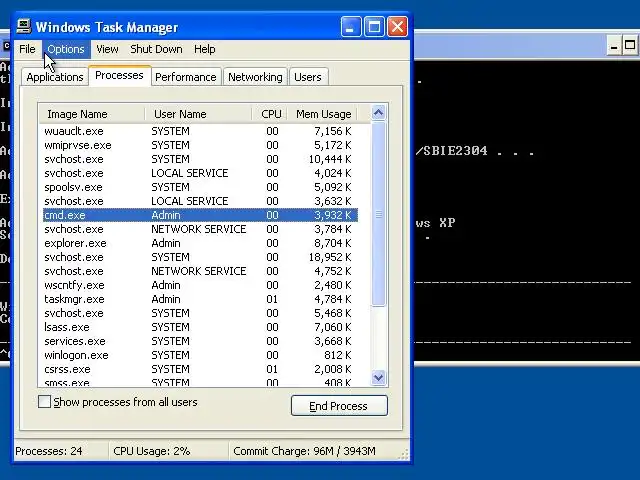Maximize the Windows Task Manager window

coord(374,27)
